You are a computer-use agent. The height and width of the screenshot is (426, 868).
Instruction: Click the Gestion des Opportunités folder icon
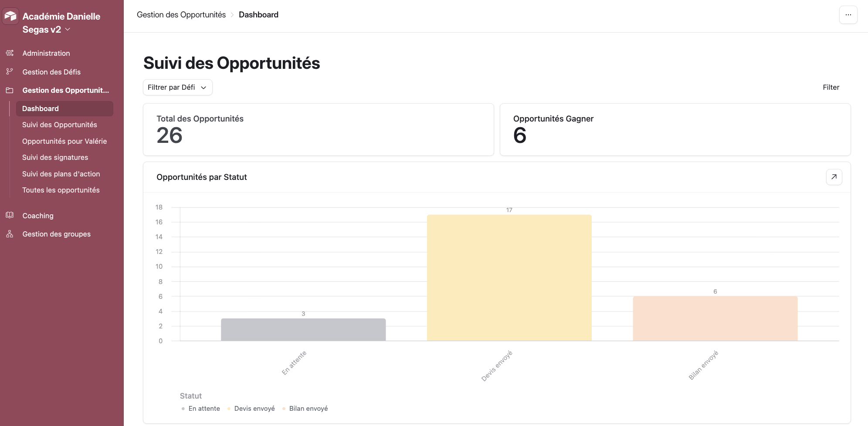[10, 90]
